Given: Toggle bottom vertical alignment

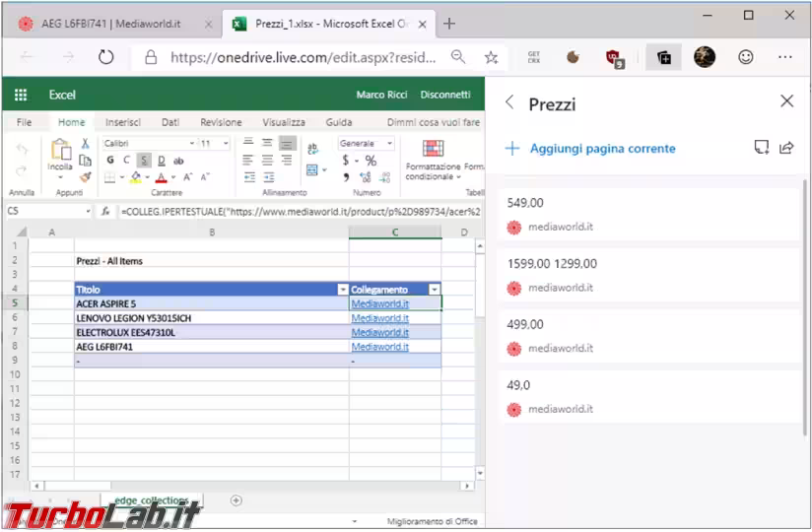Looking at the screenshot, I should (287, 143).
